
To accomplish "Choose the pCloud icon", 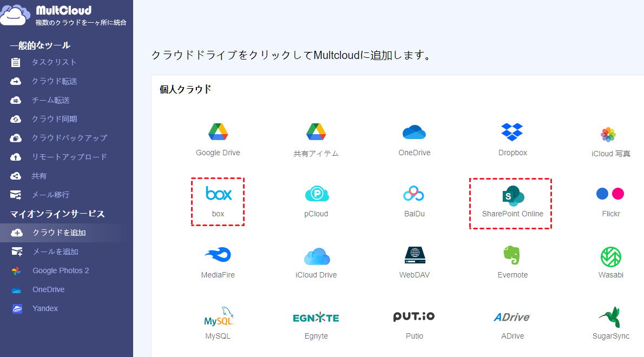I will (317, 194).
